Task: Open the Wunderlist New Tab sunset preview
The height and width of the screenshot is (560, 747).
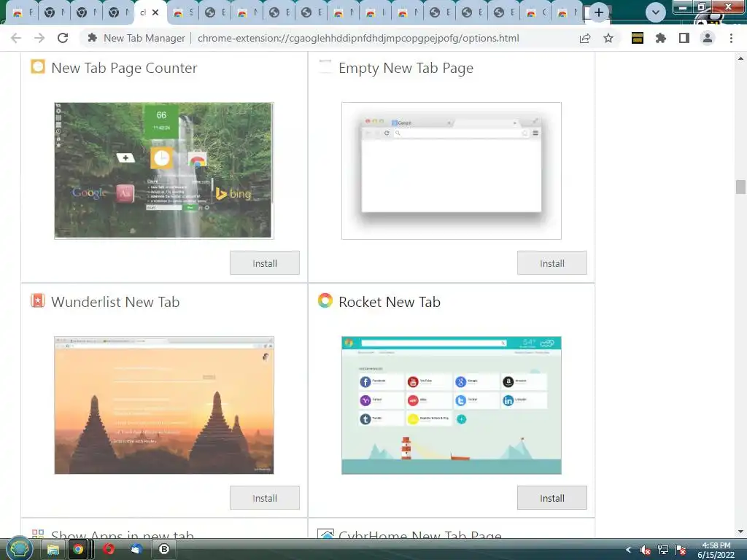Action: coord(164,405)
